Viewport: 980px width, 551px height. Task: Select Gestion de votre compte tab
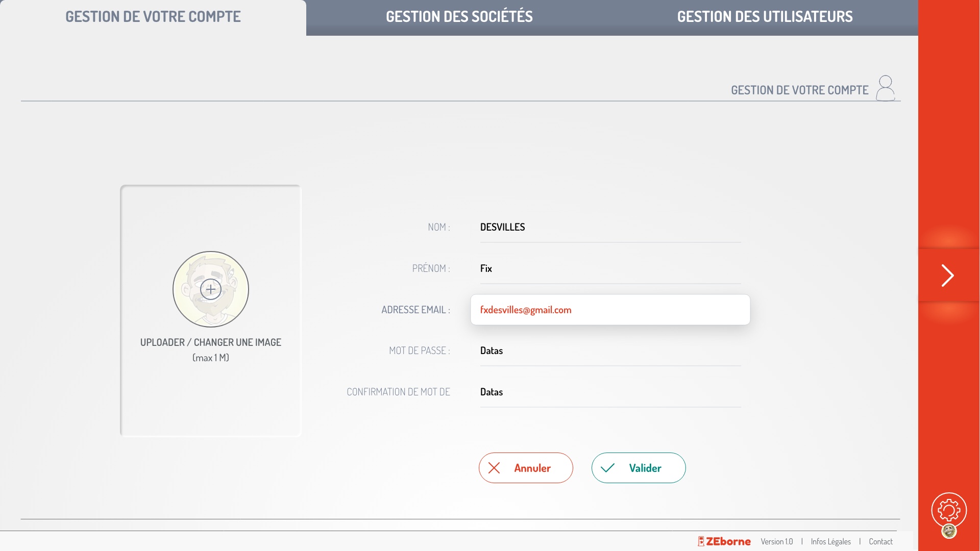(153, 17)
